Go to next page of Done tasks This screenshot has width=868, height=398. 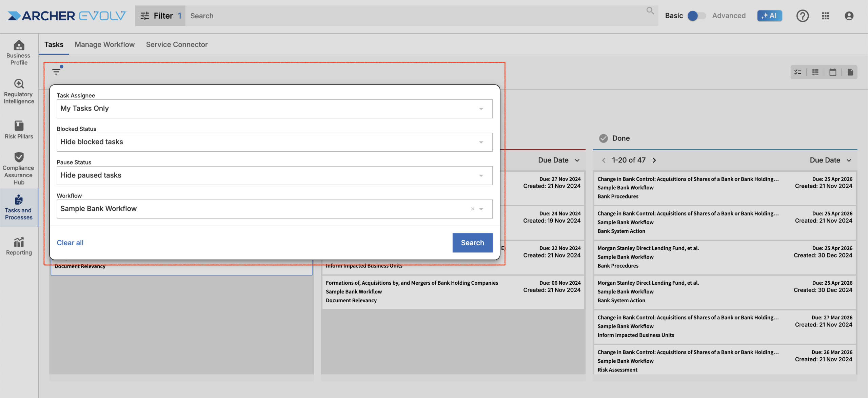(x=654, y=160)
